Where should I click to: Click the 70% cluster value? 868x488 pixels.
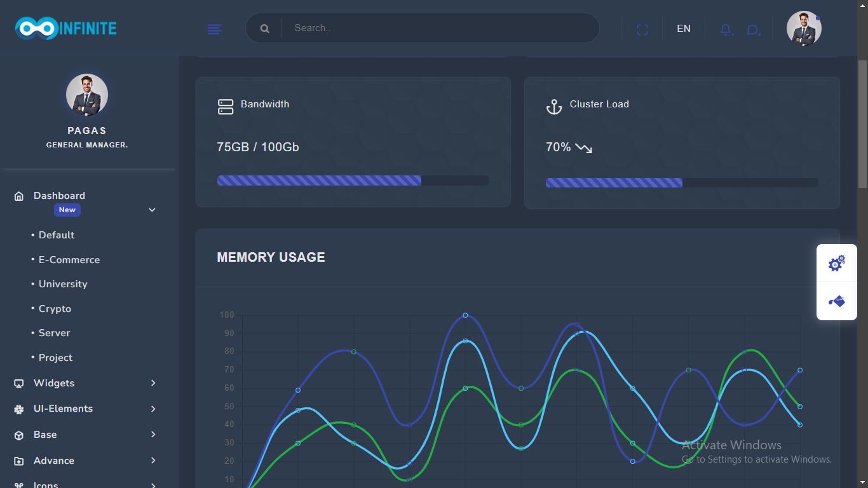559,147
